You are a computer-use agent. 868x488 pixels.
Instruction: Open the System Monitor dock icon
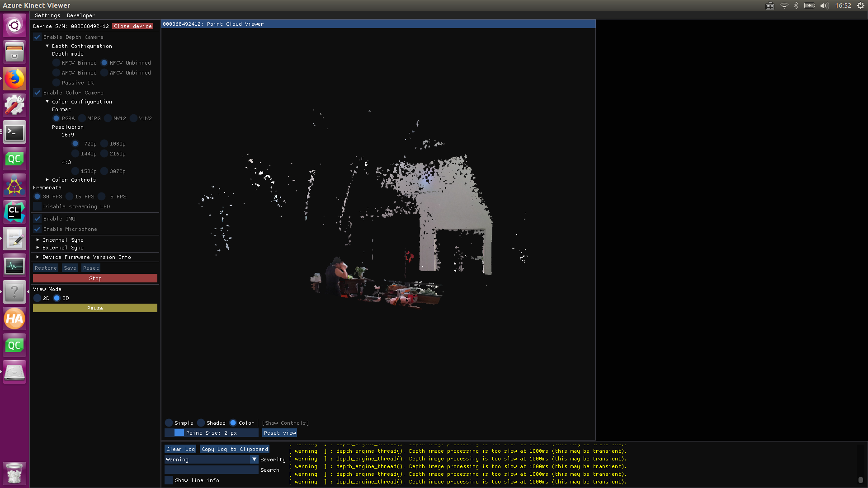tap(14, 266)
